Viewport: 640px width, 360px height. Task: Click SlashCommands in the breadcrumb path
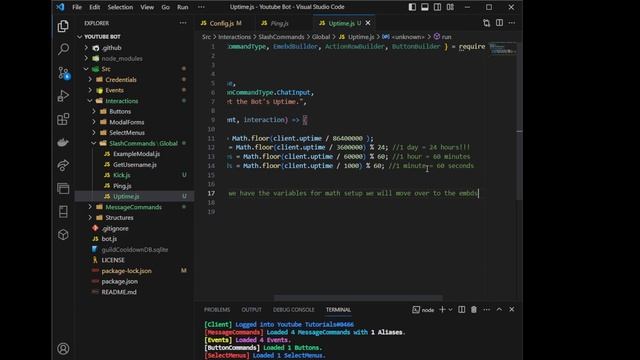[x=281, y=37]
